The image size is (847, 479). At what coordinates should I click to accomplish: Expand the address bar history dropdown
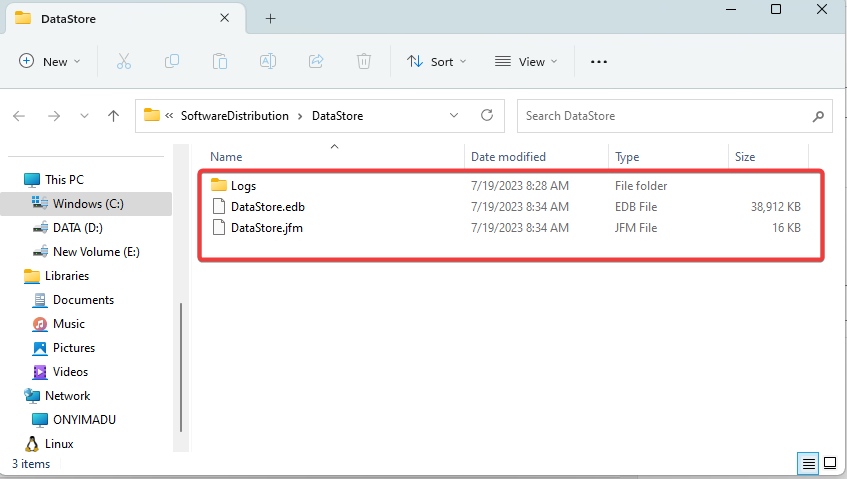click(x=454, y=116)
